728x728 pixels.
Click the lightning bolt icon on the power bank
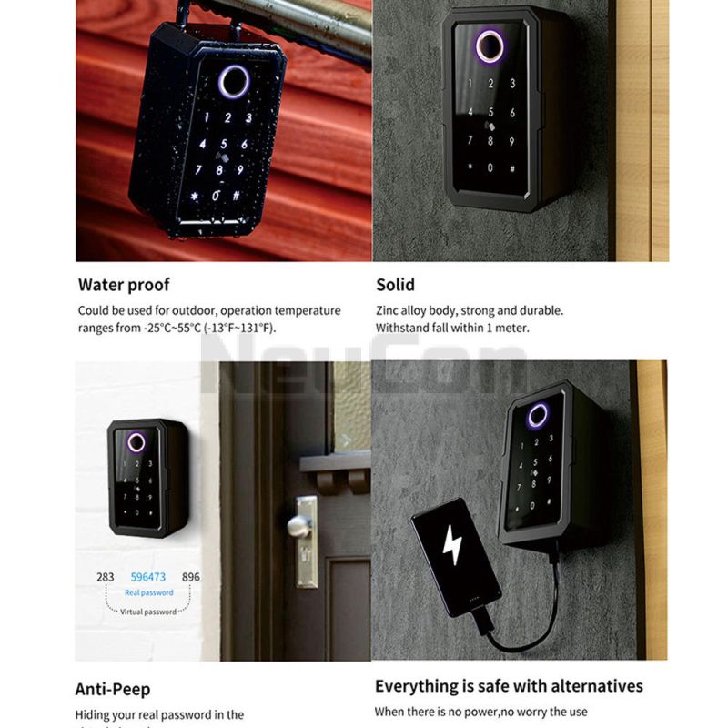pyautogui.click(x=451, y=545)
